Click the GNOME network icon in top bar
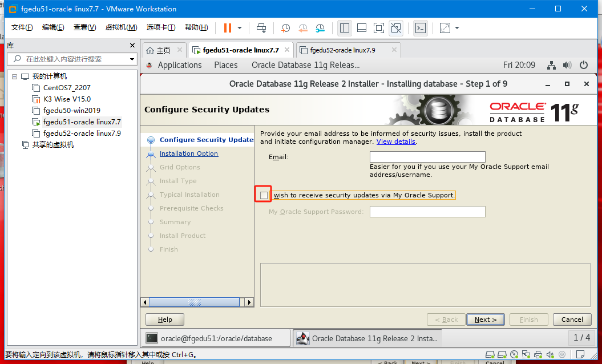 pos(551,65)
